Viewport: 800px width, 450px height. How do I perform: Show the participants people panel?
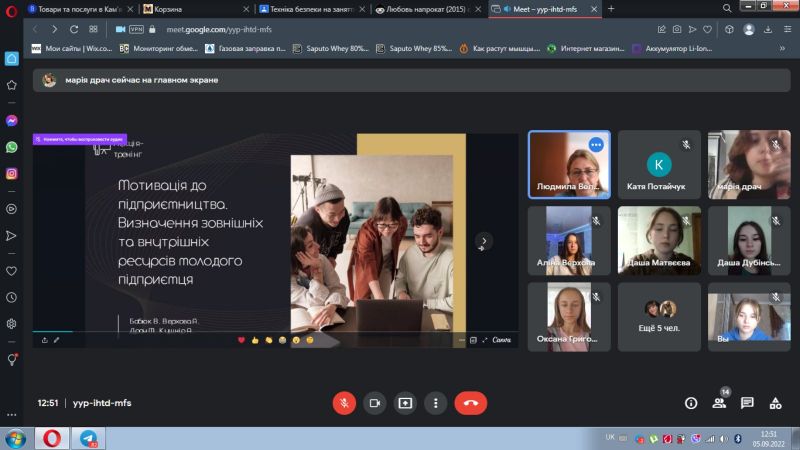coord(719,403)
